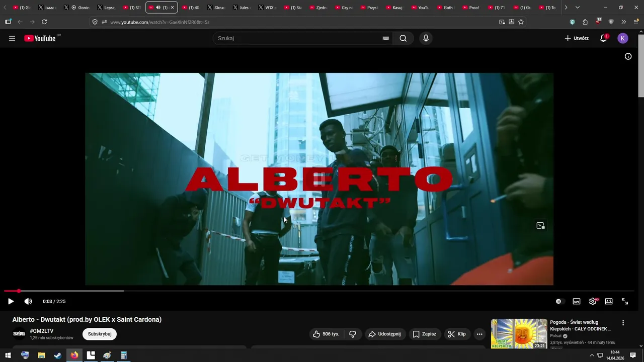Like the video (506 tys.)
The image size is (644, 362).
[326, 334]
